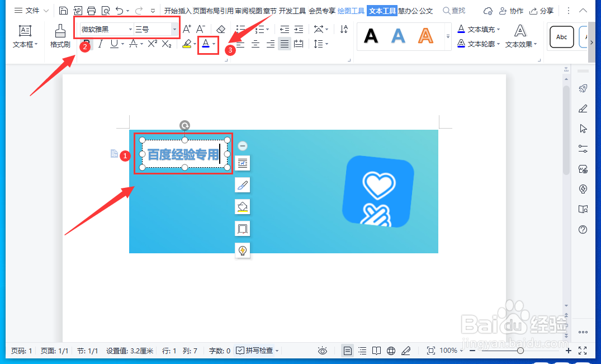Expand the line spacing dropdown
The image size is (601, 364).
click(x=326, y=44)
